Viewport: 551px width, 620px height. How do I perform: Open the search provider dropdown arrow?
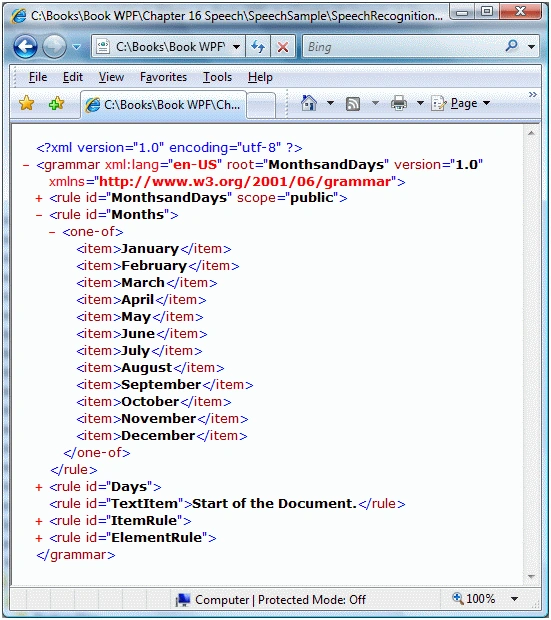532,47
